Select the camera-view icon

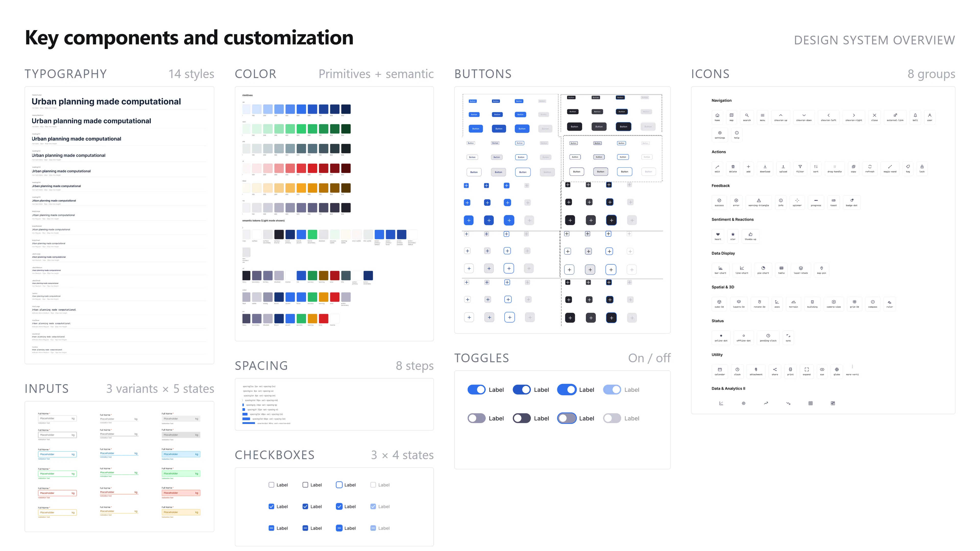(834, 304)
